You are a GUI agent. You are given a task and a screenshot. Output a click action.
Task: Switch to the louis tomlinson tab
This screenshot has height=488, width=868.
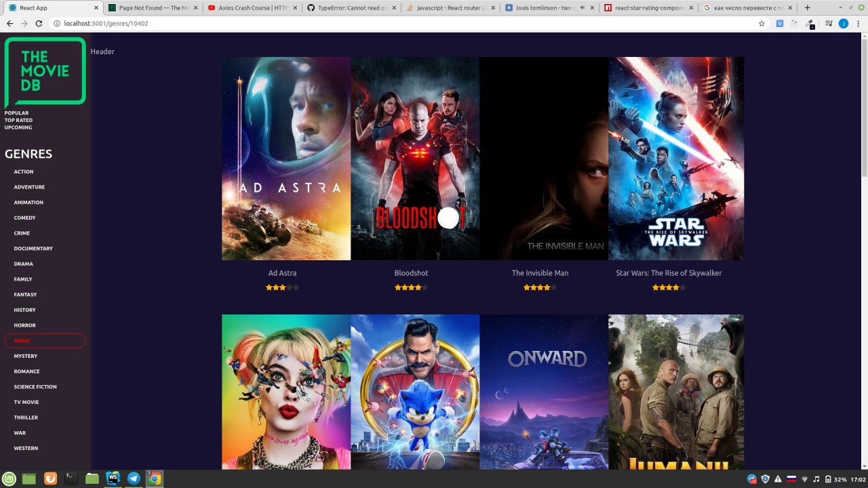[548, 8]
